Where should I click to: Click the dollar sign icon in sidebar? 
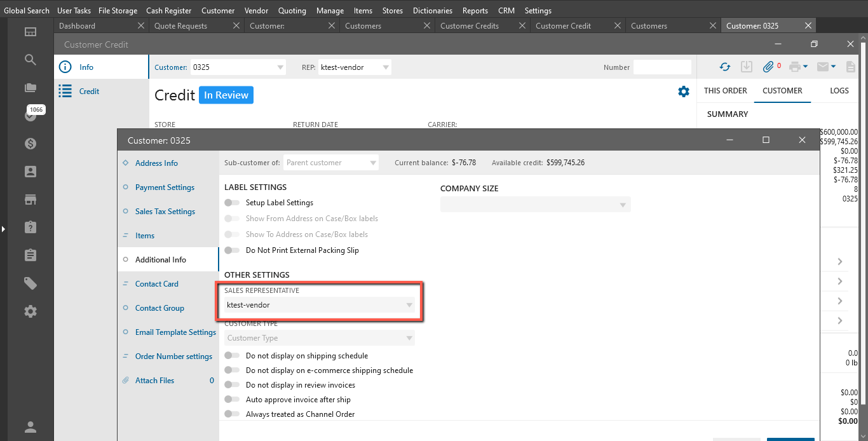click(x=31, y=144)
